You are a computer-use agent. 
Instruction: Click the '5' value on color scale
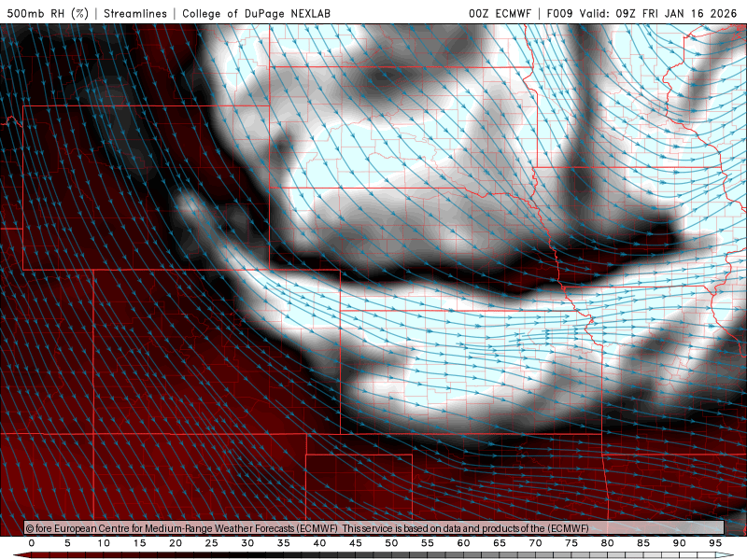click(x=67, y=543)
